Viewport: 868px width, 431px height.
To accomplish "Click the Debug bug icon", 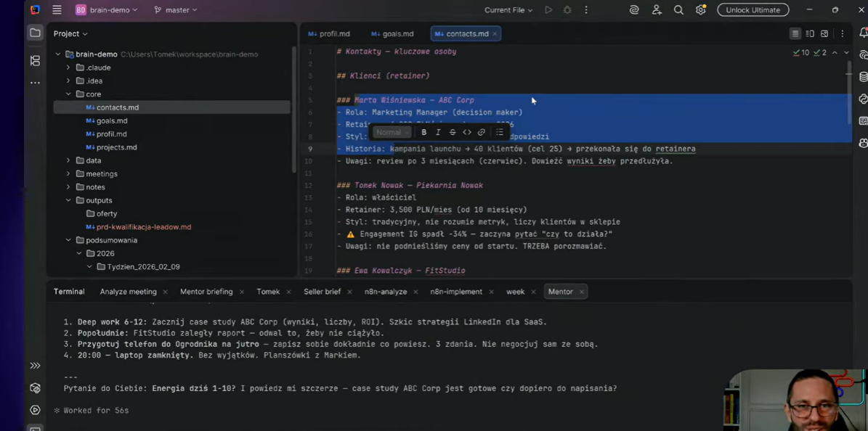I will 567,10.
